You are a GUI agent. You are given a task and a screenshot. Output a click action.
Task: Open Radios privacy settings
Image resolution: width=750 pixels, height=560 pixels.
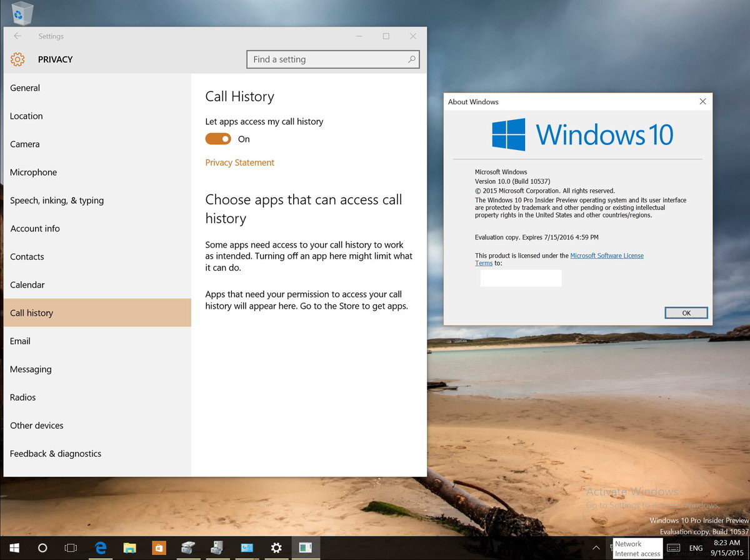coord(97,397)
